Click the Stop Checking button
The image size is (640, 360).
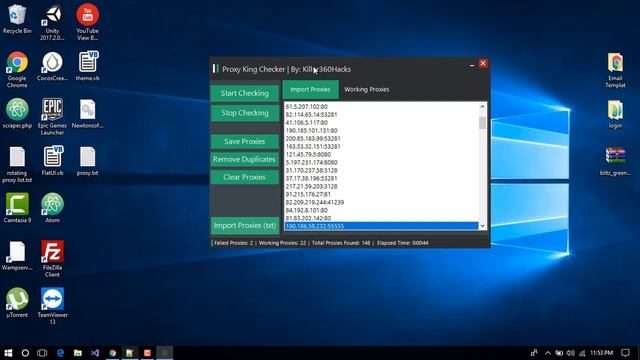click(244, 113)
